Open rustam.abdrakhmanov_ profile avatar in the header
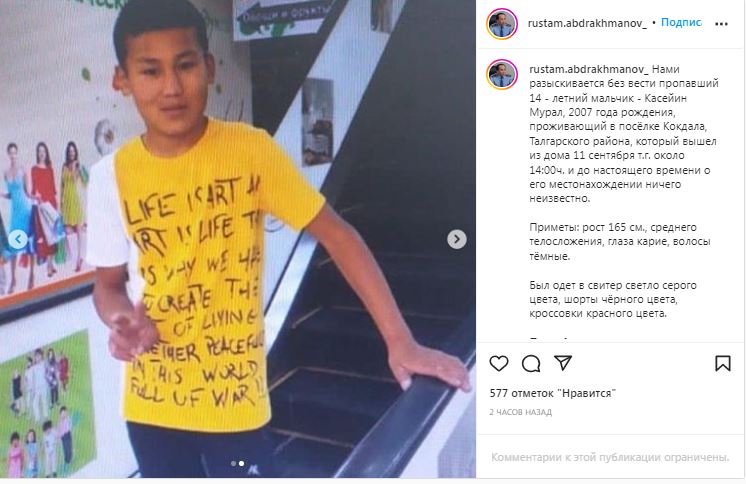 click(x=502, y=24)
